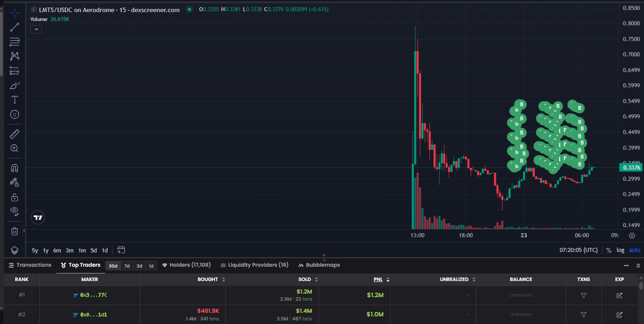Click the trash remove drawings icon

tap(14, 231)
